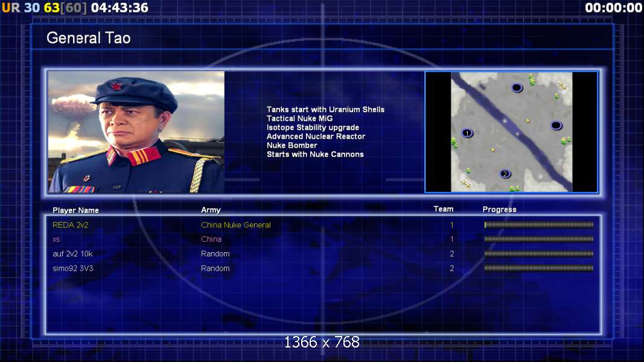Click team number for auf 2v2 10k
644x362 pixels.
452,253
